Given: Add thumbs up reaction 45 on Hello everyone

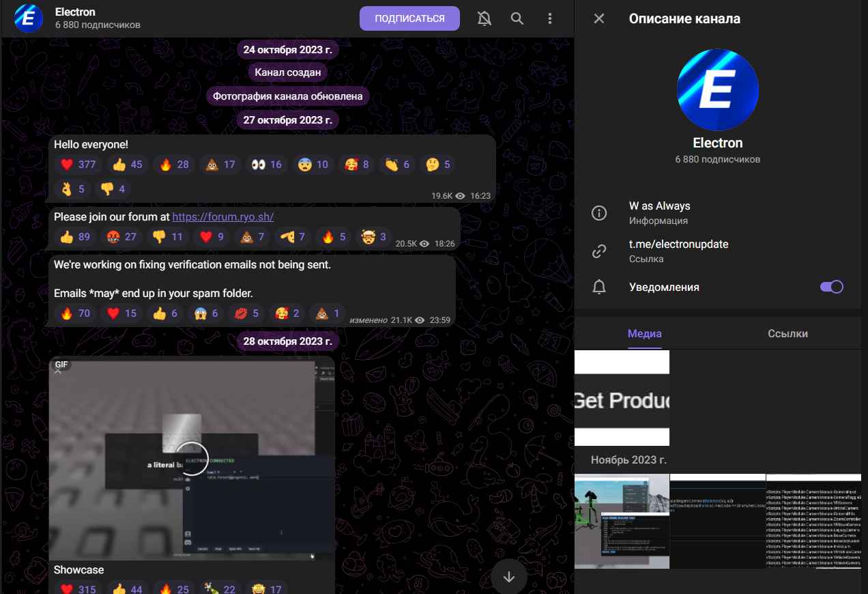Looking at the screenshot, I should (x=128, y=165).
